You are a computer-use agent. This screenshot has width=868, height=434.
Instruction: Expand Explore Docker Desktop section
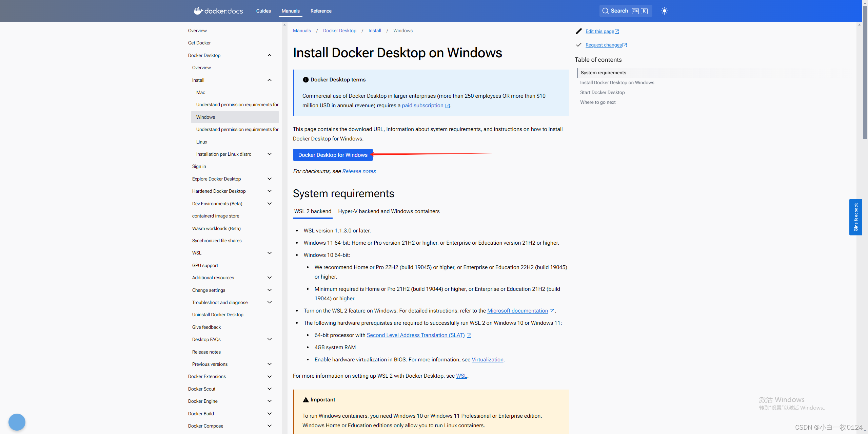coord(270,179)
